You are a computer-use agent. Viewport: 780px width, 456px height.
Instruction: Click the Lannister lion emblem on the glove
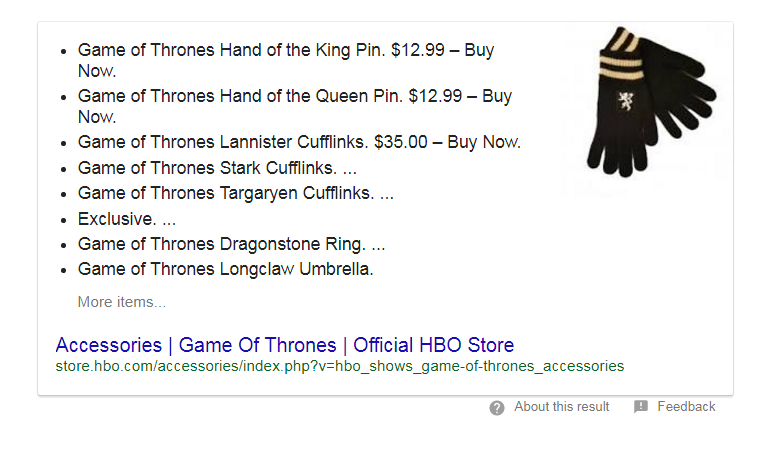pos(625,101)
